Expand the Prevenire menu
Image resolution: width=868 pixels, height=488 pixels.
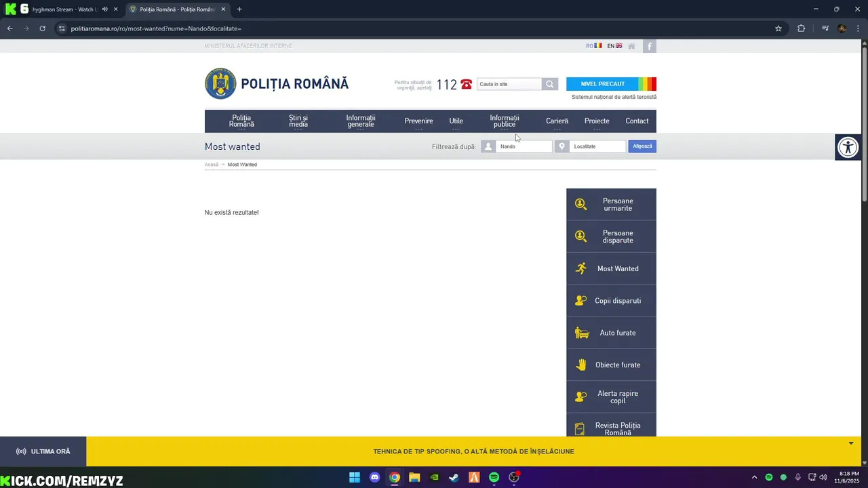coord(418,121)
